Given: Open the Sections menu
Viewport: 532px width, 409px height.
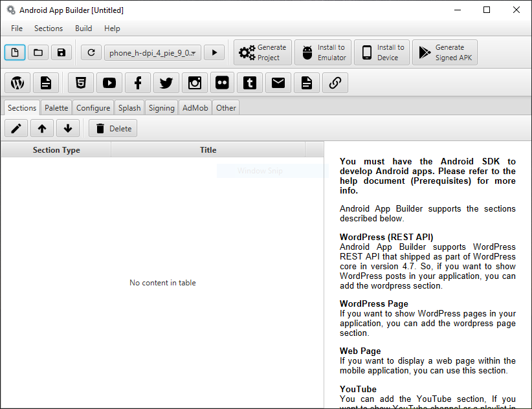Looking at the screenshot, I should (49, 28).
